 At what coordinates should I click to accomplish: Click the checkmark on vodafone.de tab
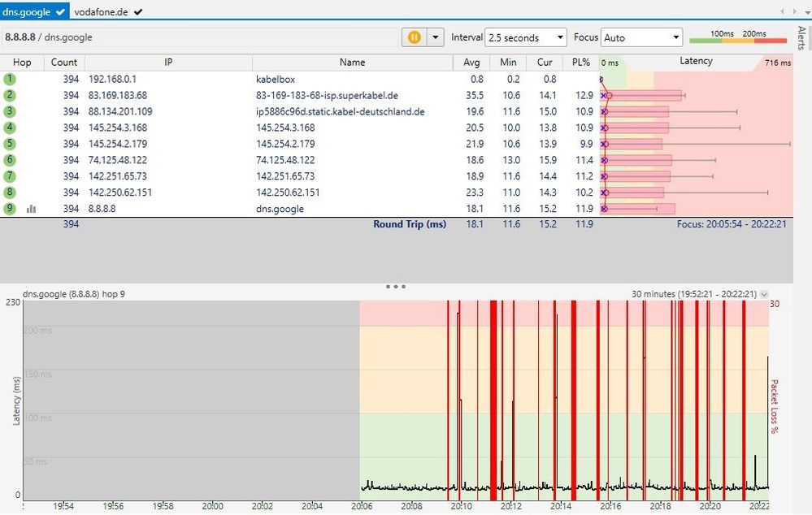tap(138, 12)
